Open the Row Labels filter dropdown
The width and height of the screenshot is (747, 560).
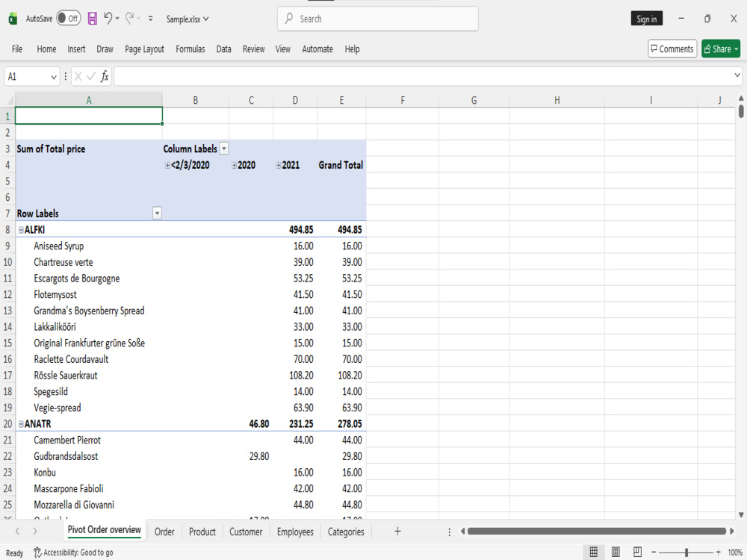(x=157, y=213)
